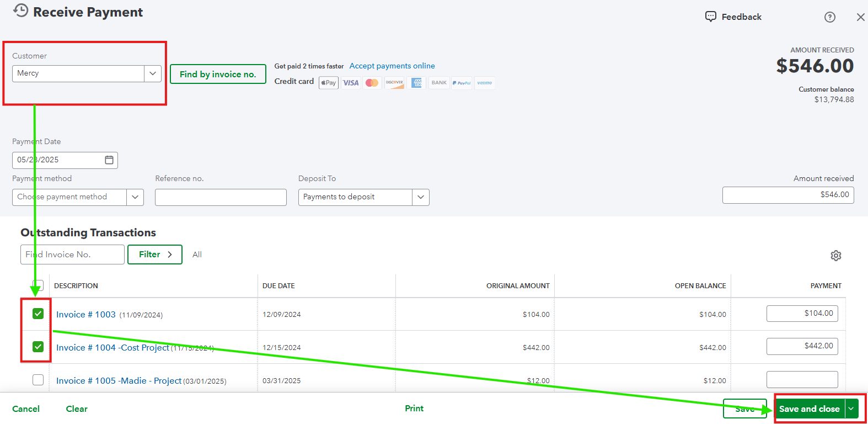The image size is (868, 424).
Task: Click the Save button
Action: (745, 409)
